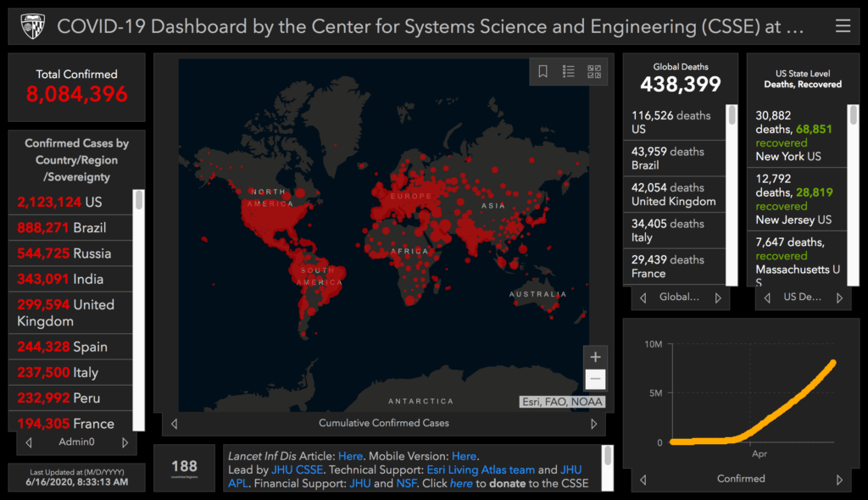Show next chart after Confirmed

coord(840,479)
